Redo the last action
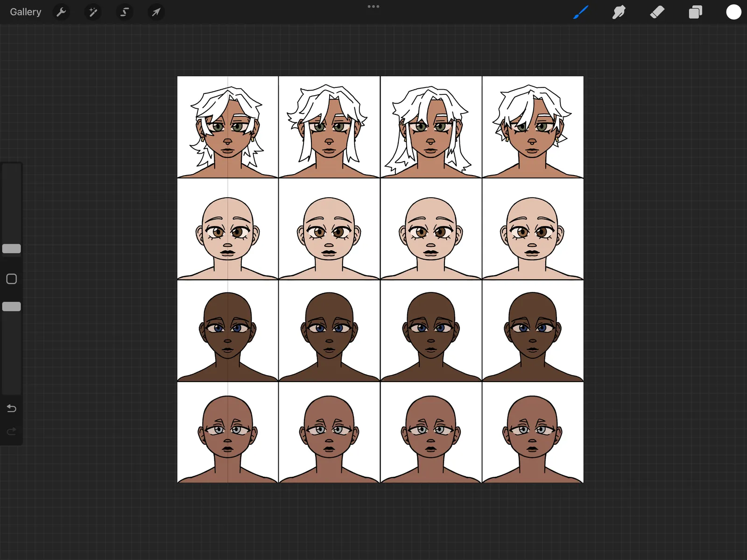The width and height of the screenshot is (747, 560). 12,431
